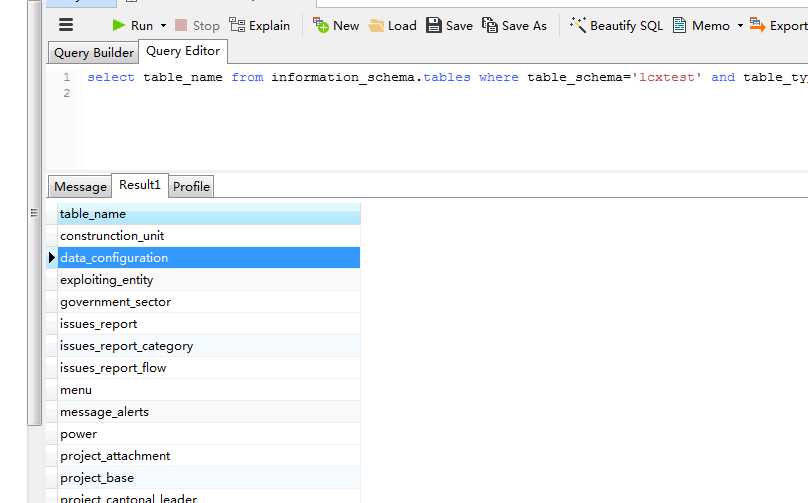Click the Run button label

tap(142, 25)
